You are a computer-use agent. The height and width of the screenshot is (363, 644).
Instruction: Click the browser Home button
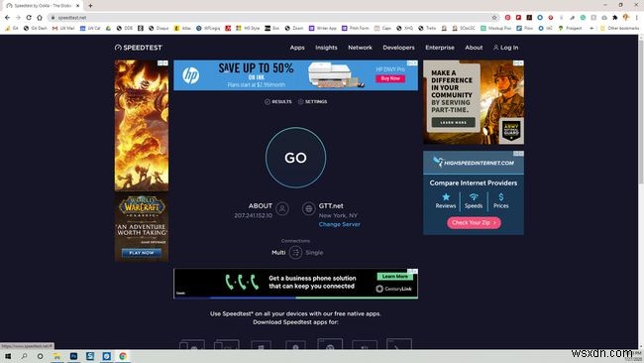click(x=40, y=17)
